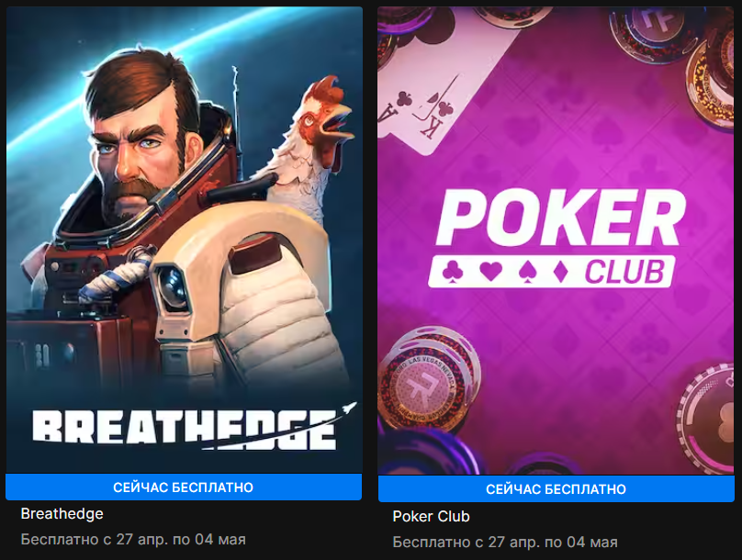Click the diamond suit icon in Poker Club logo
Viewport: 742px width, 560px height.
point(560,272)
